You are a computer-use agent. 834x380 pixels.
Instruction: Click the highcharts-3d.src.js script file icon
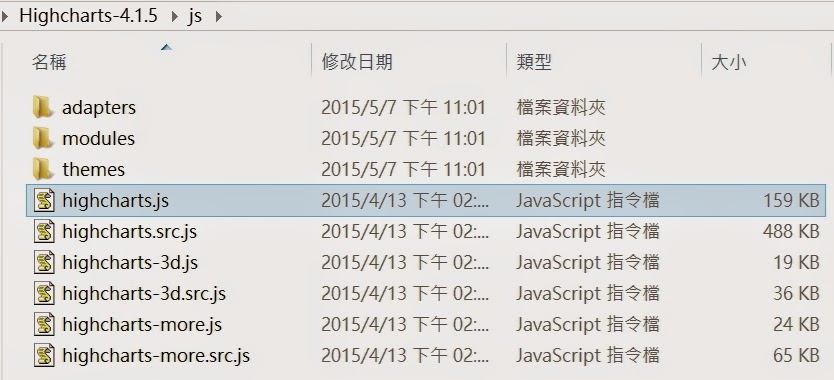tap(44, 293)
